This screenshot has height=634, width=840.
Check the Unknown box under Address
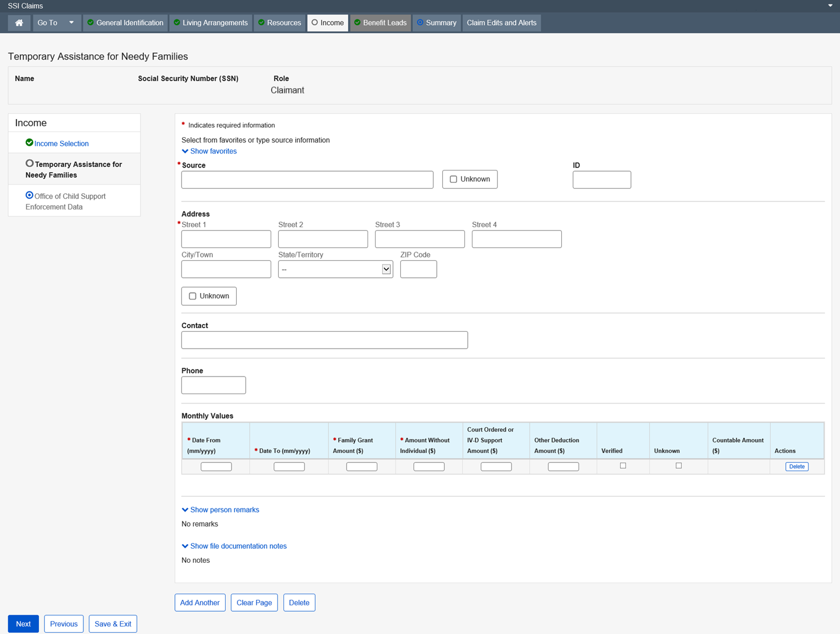click(192, 296)
